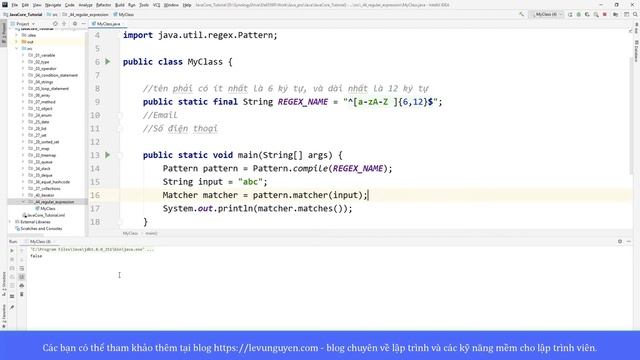Select _35_deque package in tree

pyautogui.click(x=40, y=175)
